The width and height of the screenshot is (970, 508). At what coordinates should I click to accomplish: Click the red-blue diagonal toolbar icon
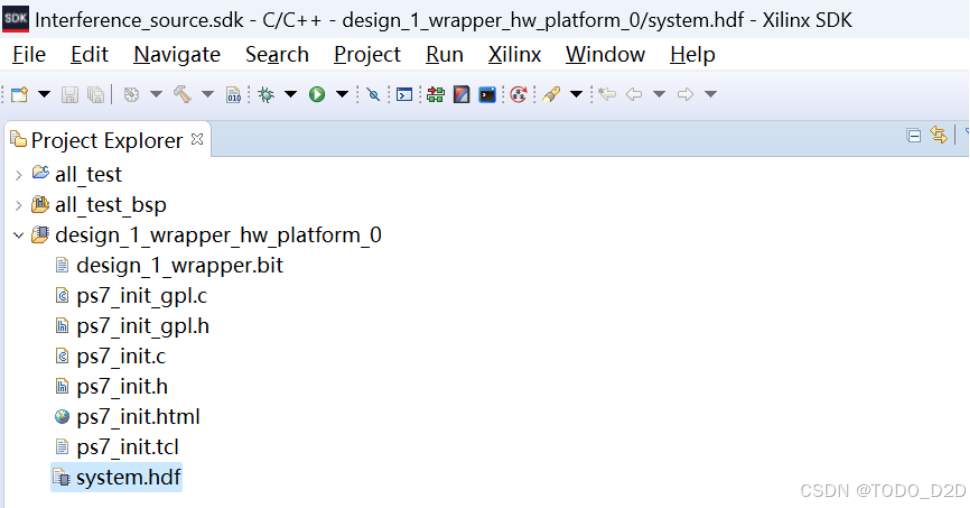coord(461,95)
